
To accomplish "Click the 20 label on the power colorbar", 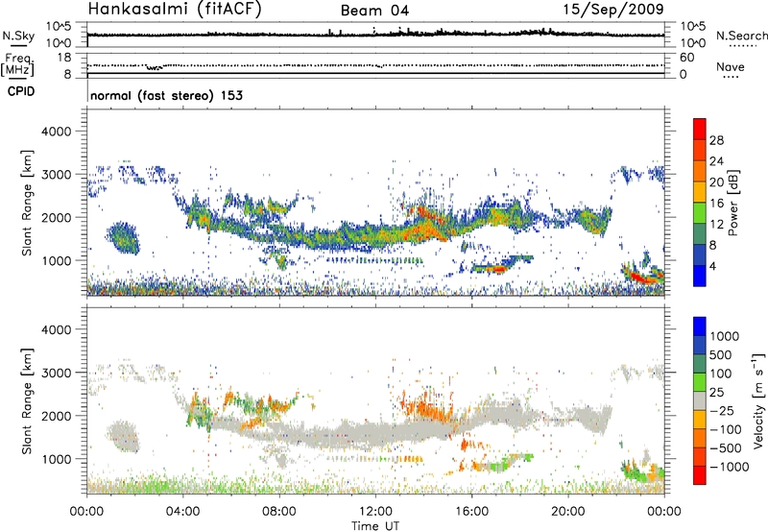I will coord(716,182).
